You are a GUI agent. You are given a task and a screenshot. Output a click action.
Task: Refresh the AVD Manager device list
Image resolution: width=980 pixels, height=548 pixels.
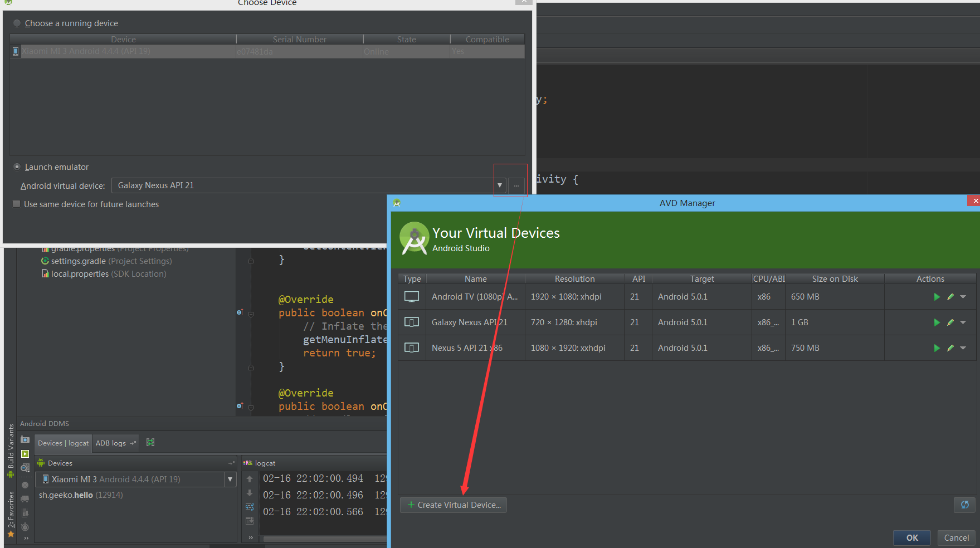tap(964, 505)
